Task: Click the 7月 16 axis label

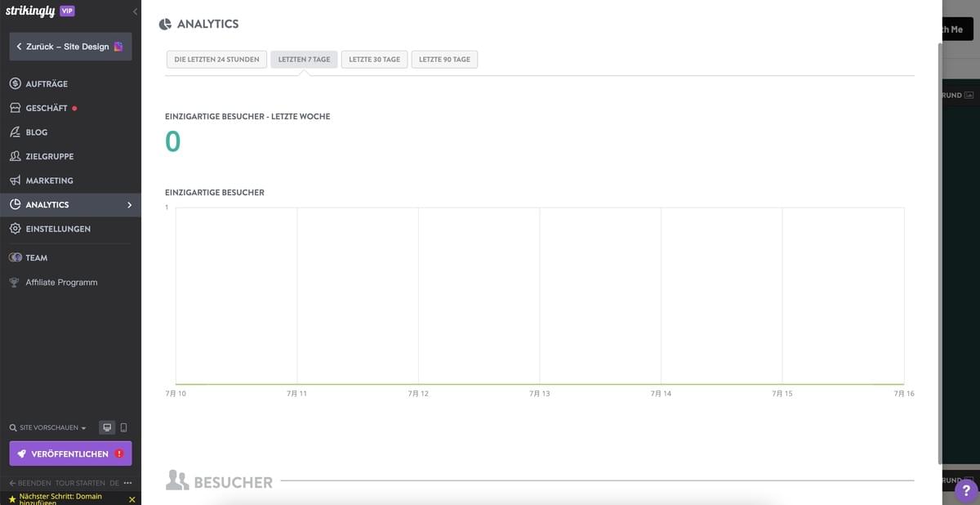Action: (904, 394)
